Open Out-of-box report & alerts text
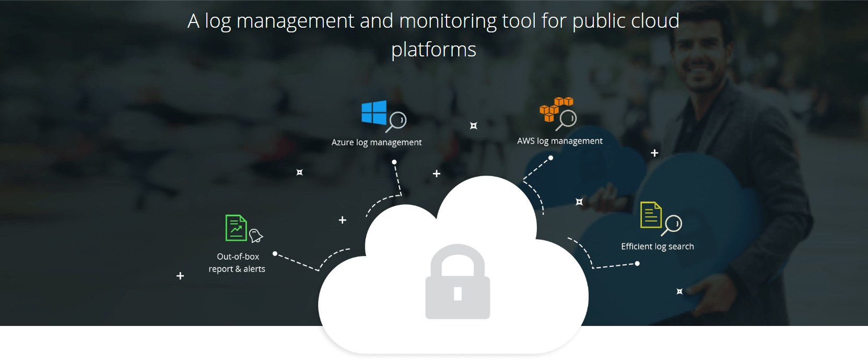 click(x=237, y=263)
